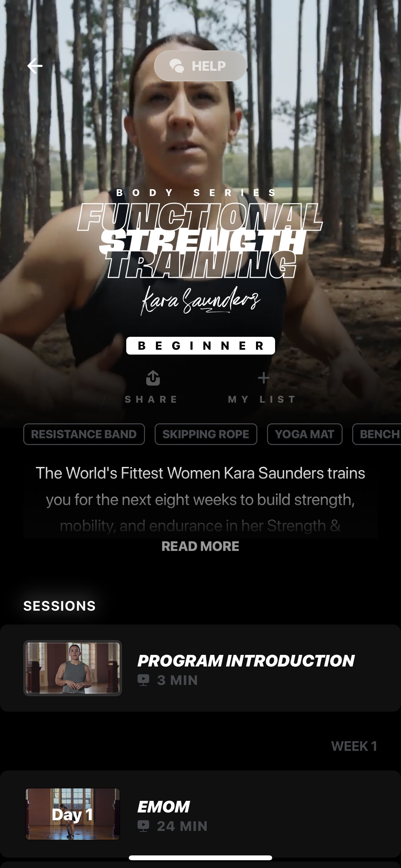Add program with My List plus icon
401x868 pixels.
(263, 378)
